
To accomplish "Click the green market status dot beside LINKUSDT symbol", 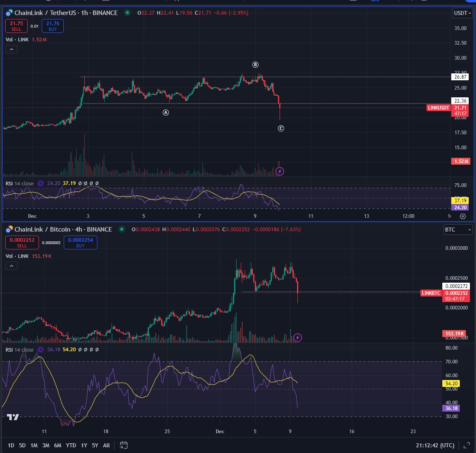I will click(x=127, y=13).
